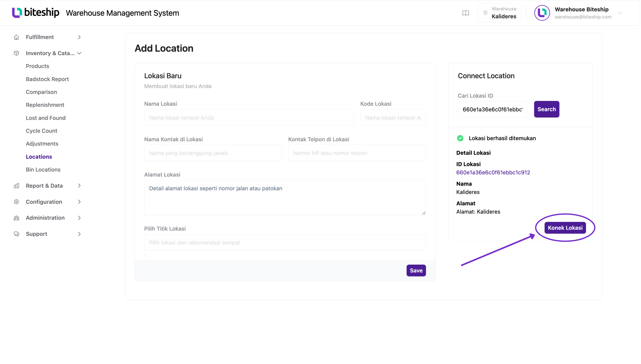The image size is (641, 364).
Task: Click 'Warehouse Management System' title
Action: [122, 13]
